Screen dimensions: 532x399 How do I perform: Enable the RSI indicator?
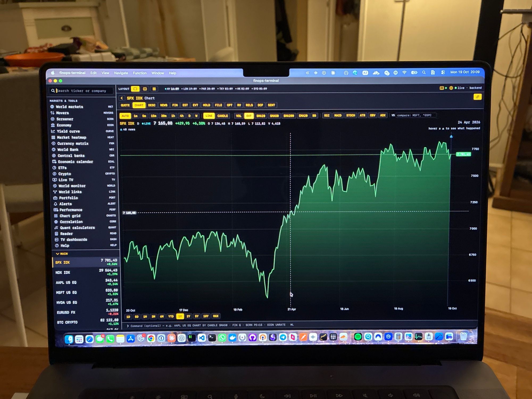(x=327, y=115)
